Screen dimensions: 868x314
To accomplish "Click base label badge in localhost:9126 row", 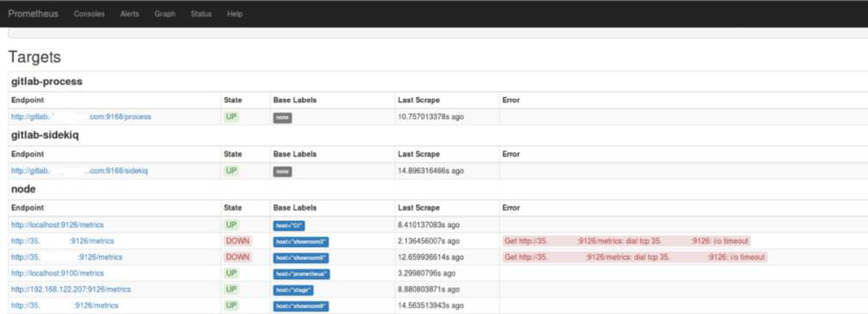I will point(289,225).
